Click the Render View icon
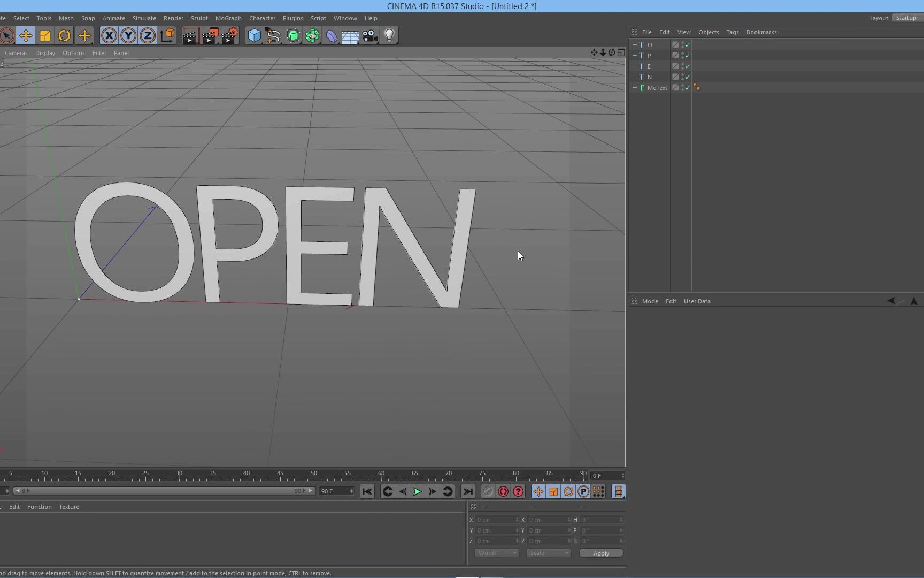 (x=190, y=35)
